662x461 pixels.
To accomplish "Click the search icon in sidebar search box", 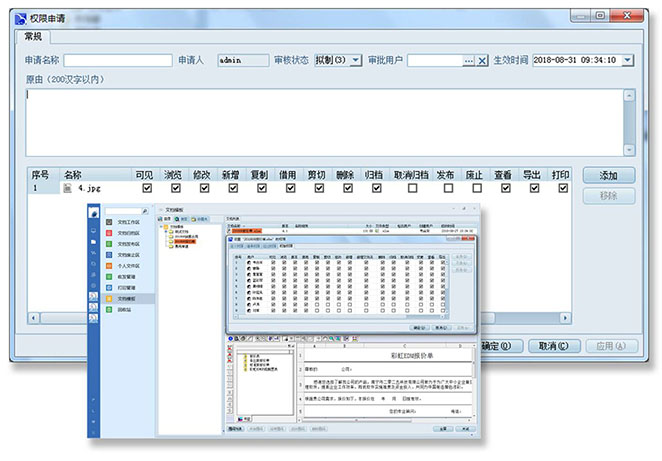I will click(x=145, y=211).
